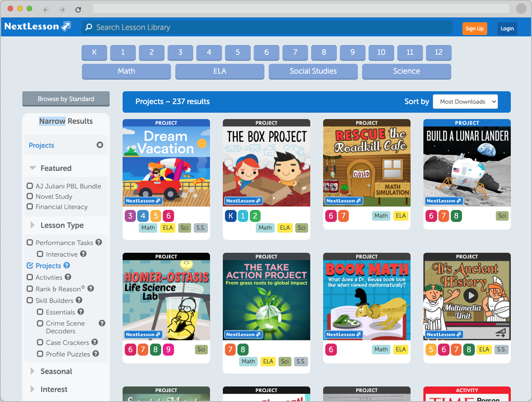This screenshot has height=402, width=532.
Task: Click the help icon beside Skill Builders
Action: [x=79, y=300]
